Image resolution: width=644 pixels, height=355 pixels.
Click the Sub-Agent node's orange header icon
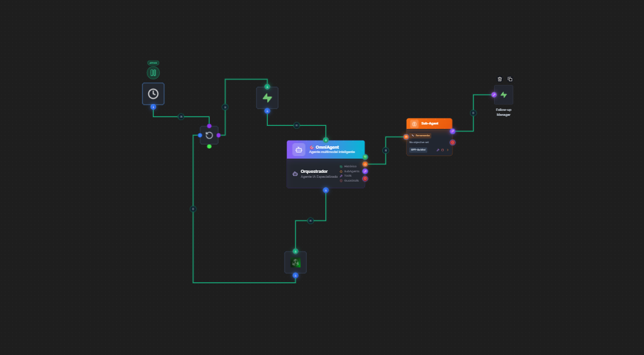pos(414,124)
